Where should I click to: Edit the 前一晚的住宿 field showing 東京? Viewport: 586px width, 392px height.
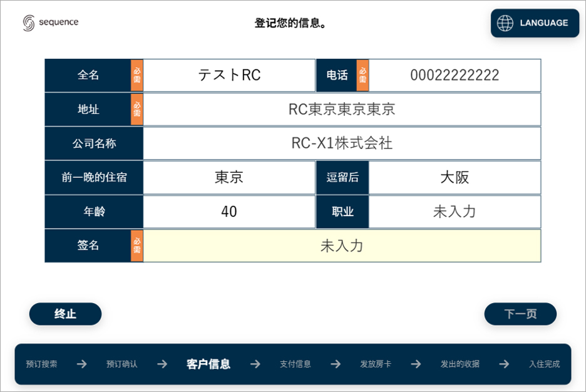click(229, 177)
